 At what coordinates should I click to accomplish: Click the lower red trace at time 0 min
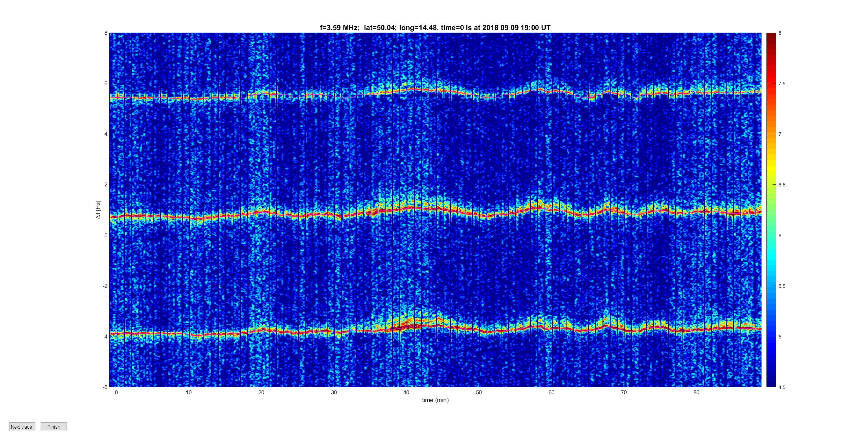[117, 333]
